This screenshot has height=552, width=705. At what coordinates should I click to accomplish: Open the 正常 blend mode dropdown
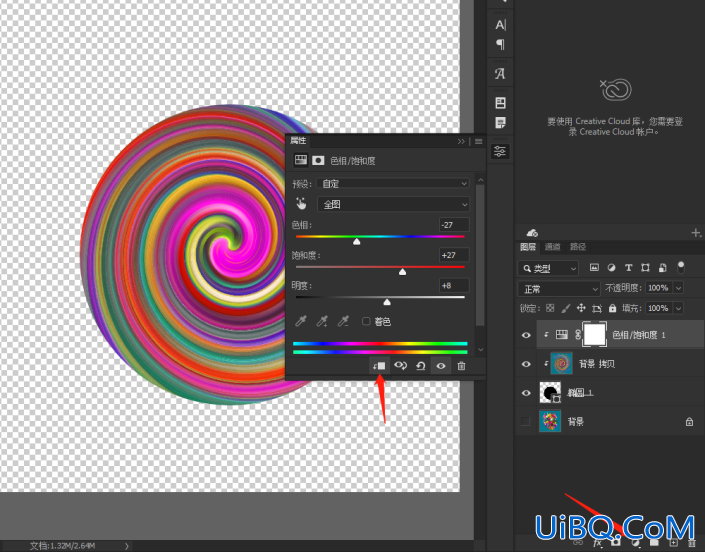(559, 289)
